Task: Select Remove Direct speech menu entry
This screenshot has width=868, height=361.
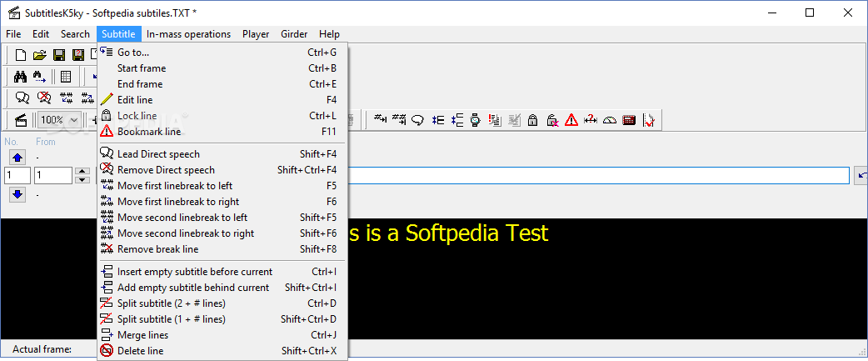Action: [x=222, y=170]
